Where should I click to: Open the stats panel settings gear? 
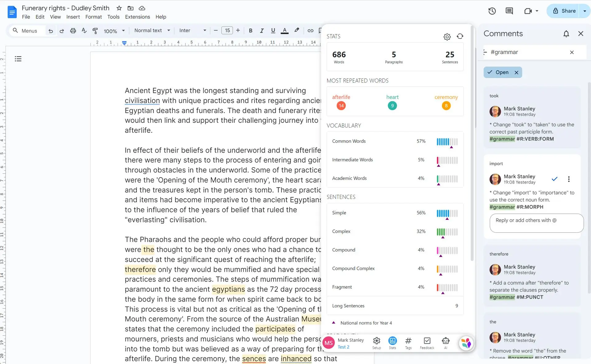click(447, 37)
